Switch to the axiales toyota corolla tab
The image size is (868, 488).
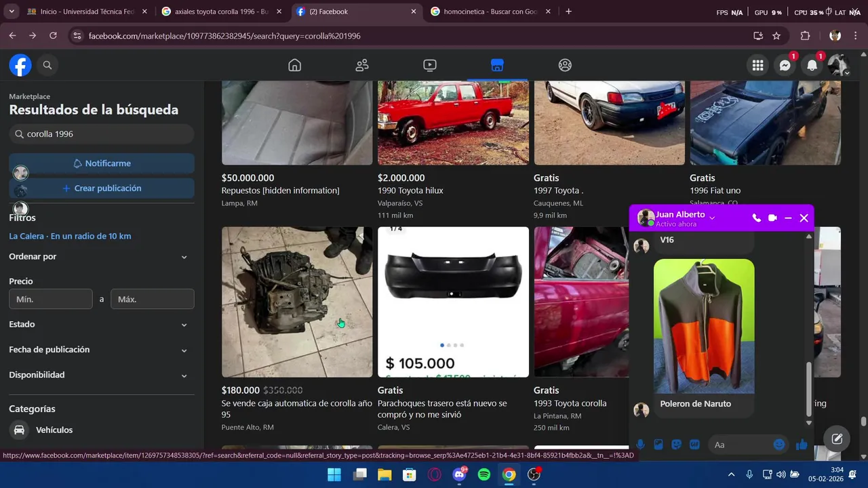point(221,12)
